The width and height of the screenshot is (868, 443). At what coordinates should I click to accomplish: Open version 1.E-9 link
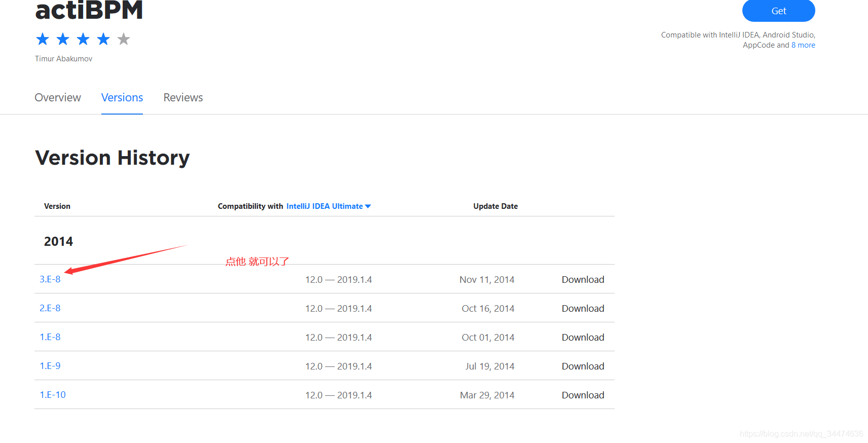pos(50,366)
